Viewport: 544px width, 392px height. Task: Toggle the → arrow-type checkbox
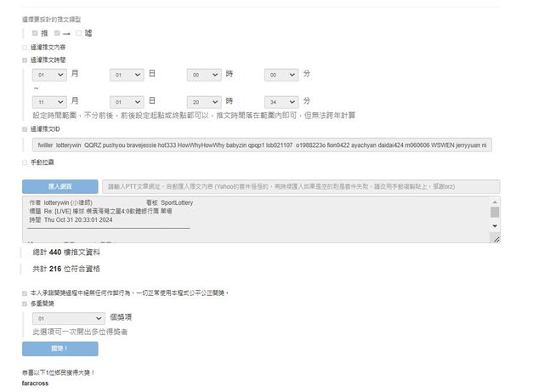click(x=56, y=33)
